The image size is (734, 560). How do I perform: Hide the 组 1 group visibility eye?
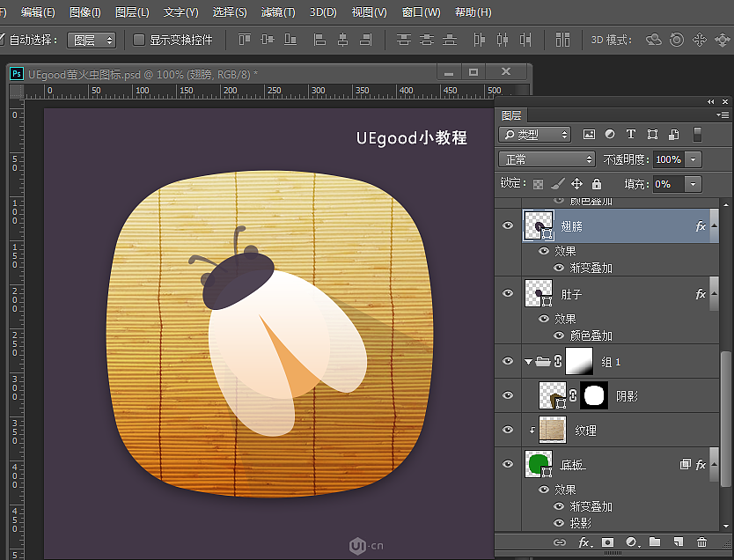pos(508,361)
